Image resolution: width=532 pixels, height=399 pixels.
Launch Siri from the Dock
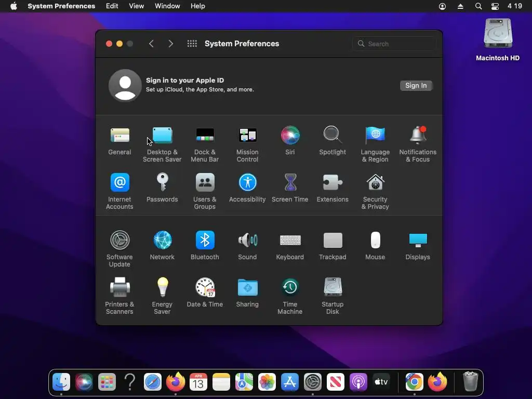(x=84, y=382)
